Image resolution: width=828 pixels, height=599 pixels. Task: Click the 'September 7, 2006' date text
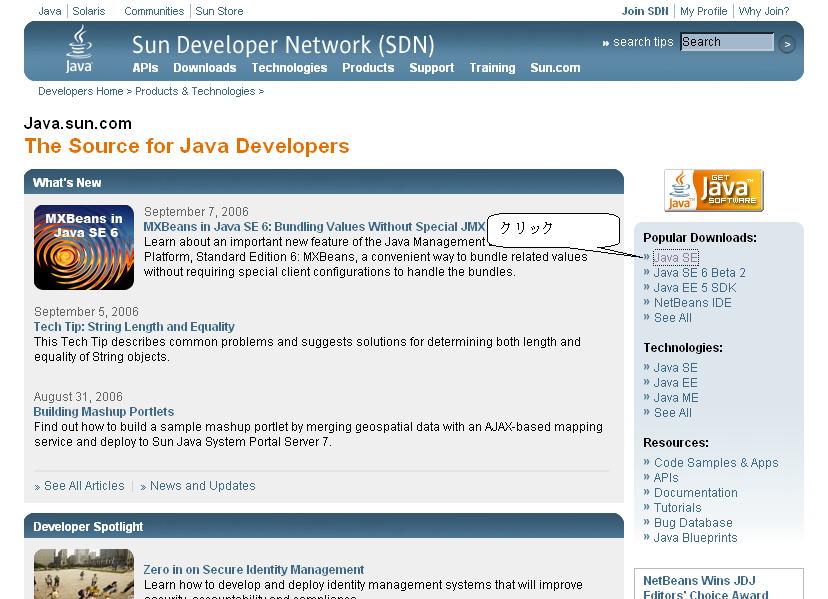pyautogui.click(x=196, y=212)
